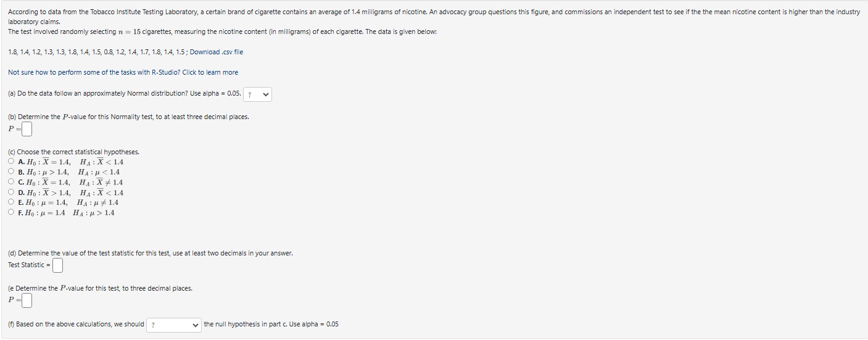Choose option F with HA: μ > 1.4
868x340 pixels.
coord(12,213)
